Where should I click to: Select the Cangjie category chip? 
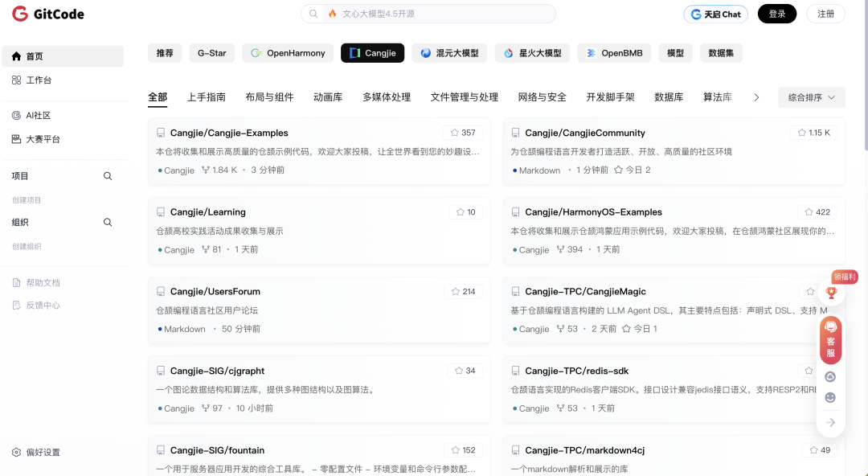point(373,53)
